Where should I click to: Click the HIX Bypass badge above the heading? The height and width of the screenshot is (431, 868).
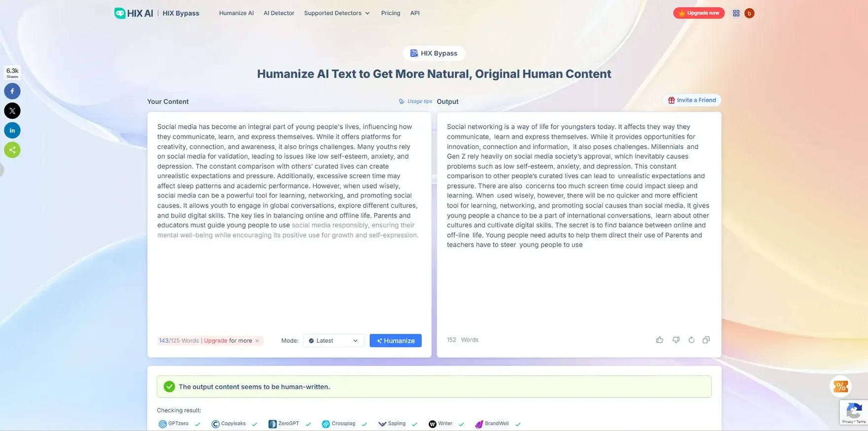[x=434, y=53]
